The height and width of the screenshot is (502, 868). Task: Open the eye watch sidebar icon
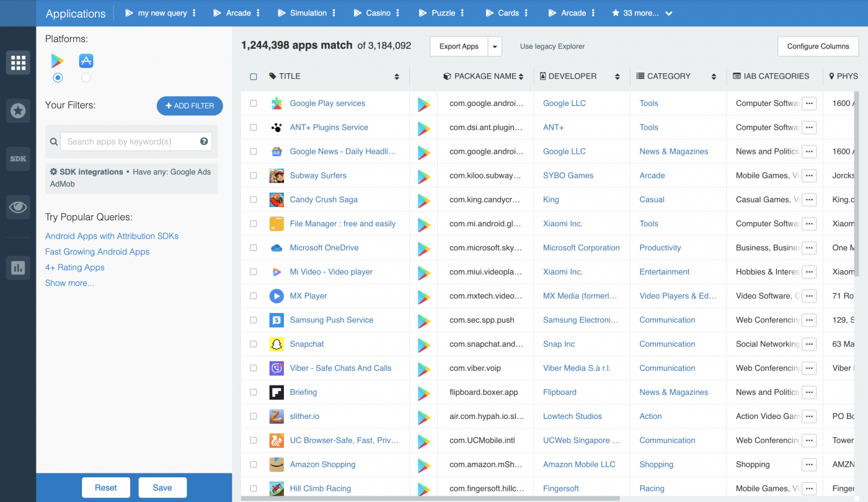click(18, 207)
